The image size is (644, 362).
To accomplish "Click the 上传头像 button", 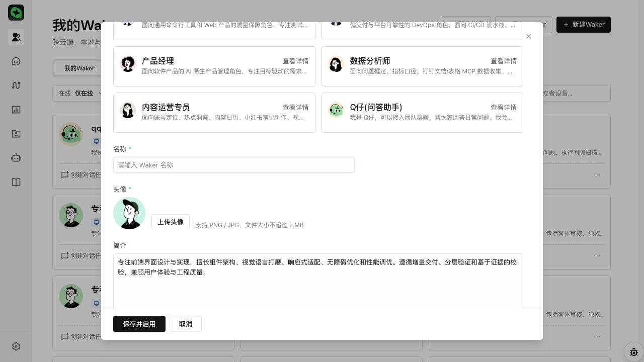I will (x=171, y=222).
